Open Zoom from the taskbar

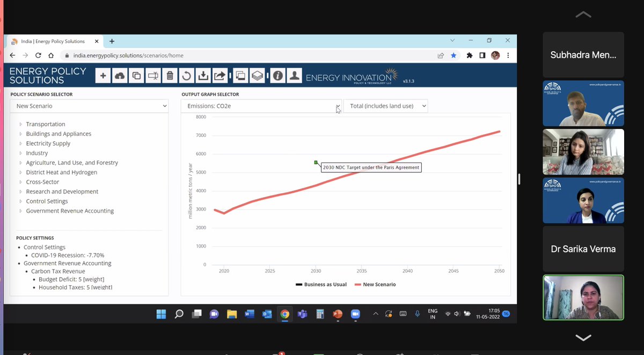[355, 314]
